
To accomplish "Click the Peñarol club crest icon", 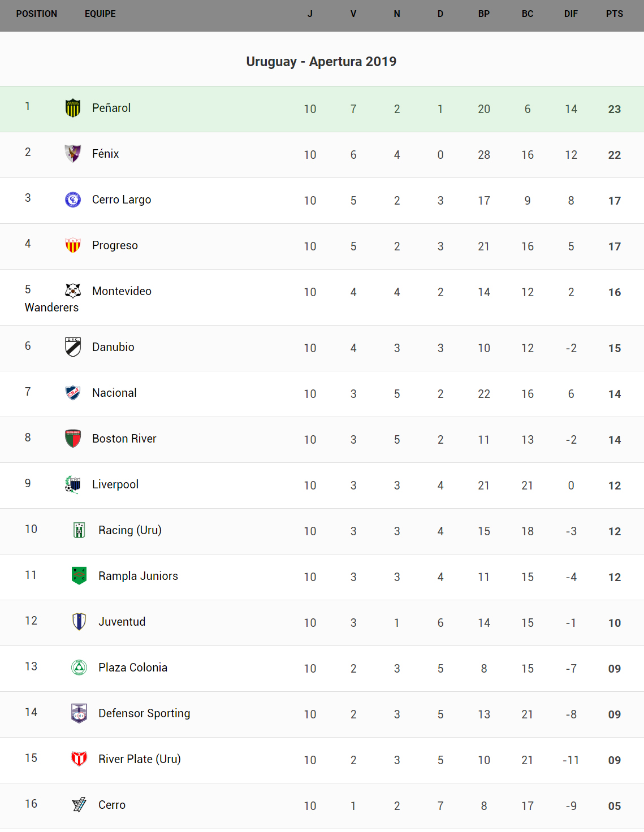I will click(x=73, y=108).
